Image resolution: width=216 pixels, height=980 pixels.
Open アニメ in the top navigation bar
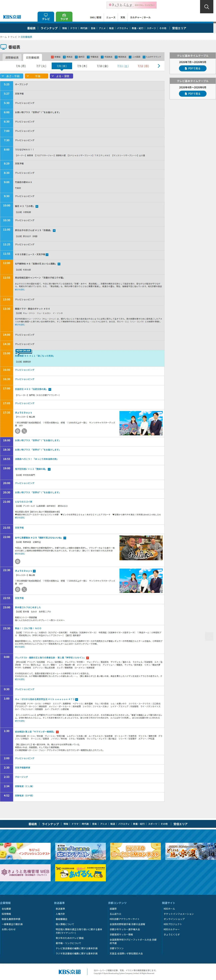click(x=102, y=28)
